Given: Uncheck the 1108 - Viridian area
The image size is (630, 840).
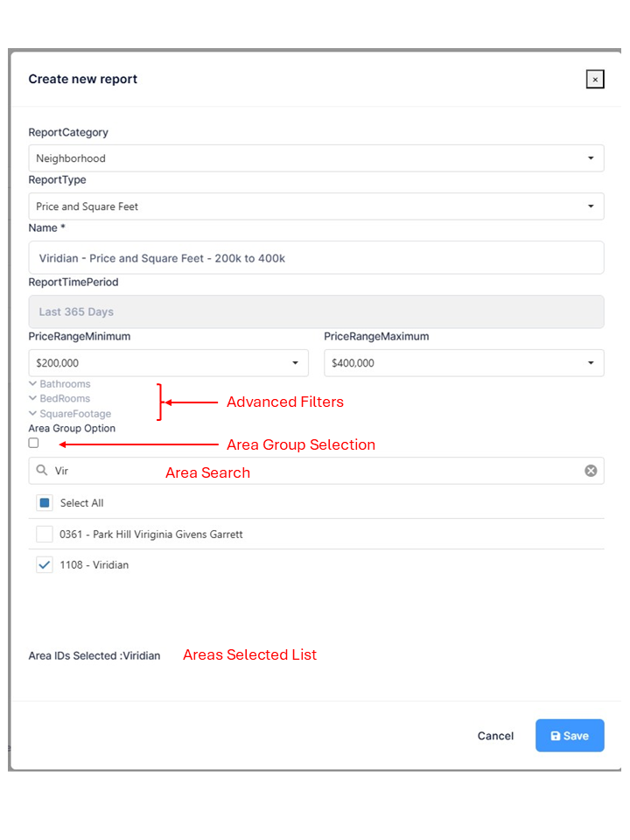Looking at the screenshot, I should click(x=44, y=564).
